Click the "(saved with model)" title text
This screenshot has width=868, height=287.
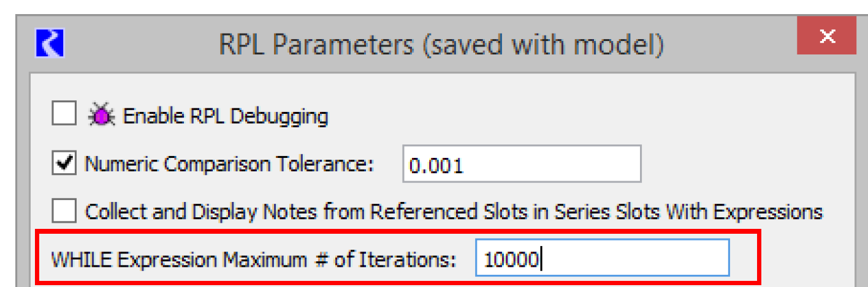pyautogui.click(x=542, y=45)
